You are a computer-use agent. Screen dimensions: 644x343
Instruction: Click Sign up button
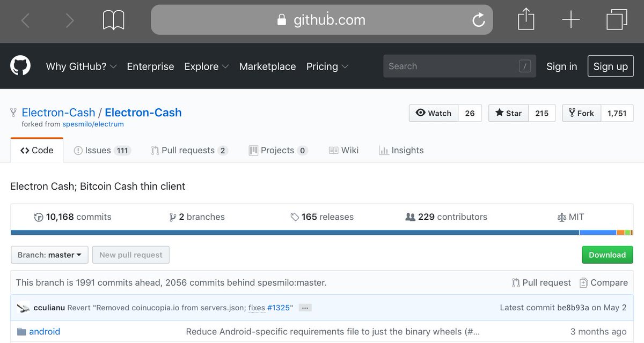pos(610,66)
